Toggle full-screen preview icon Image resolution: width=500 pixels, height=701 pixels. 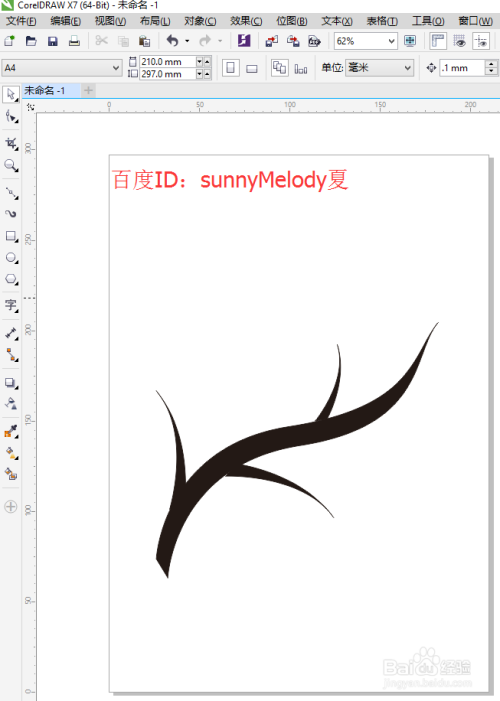pyautogui.click(x=410, y=41)
